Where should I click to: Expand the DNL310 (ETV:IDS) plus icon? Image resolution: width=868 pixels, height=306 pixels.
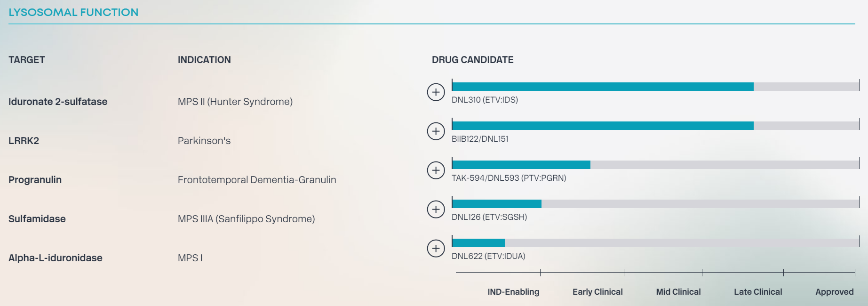436,92
